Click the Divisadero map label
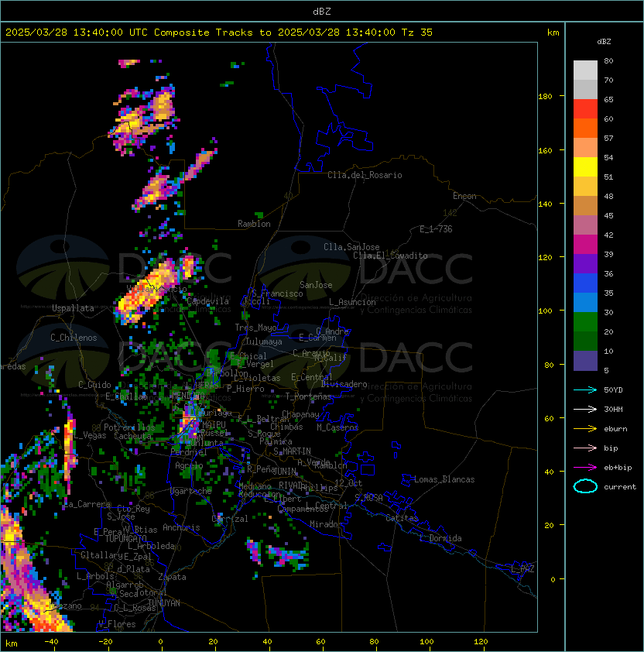644x652 pixels. (344, 384)
